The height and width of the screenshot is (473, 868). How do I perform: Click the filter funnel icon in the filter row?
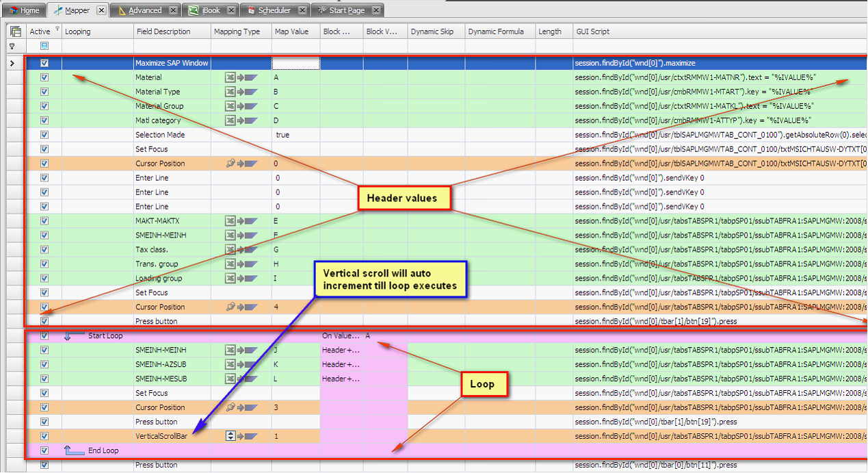[12, 46]
